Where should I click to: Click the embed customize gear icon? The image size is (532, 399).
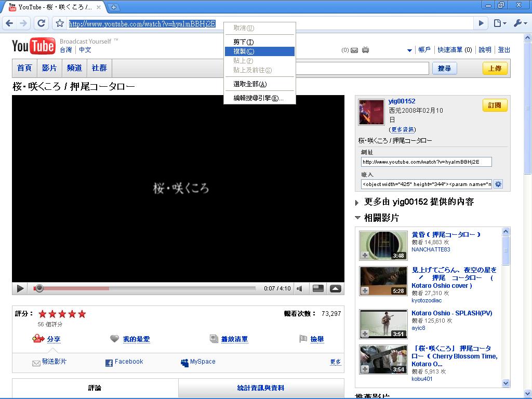click(x=498, y=184)
